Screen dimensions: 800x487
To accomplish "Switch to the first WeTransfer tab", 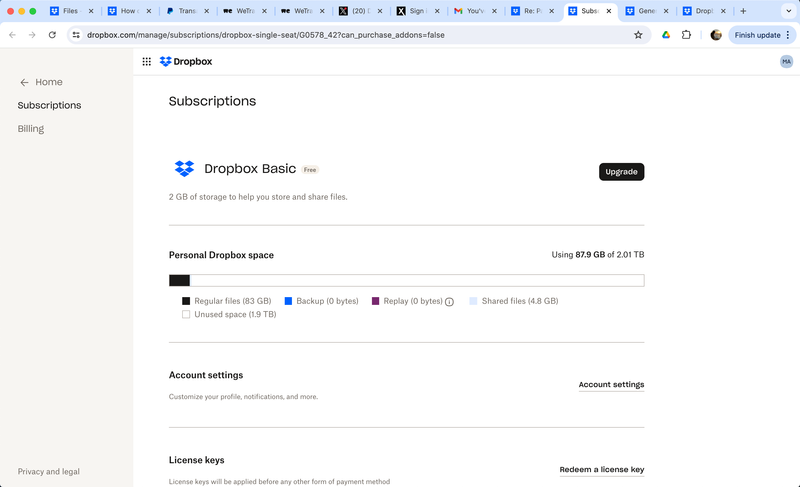I will click(243, 11).
